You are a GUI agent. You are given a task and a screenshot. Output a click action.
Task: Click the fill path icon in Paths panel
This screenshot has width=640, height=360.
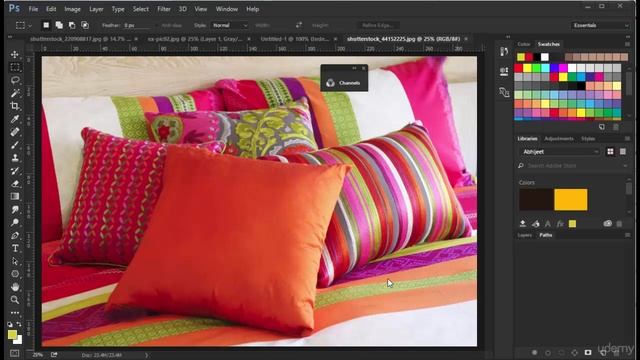534,352
